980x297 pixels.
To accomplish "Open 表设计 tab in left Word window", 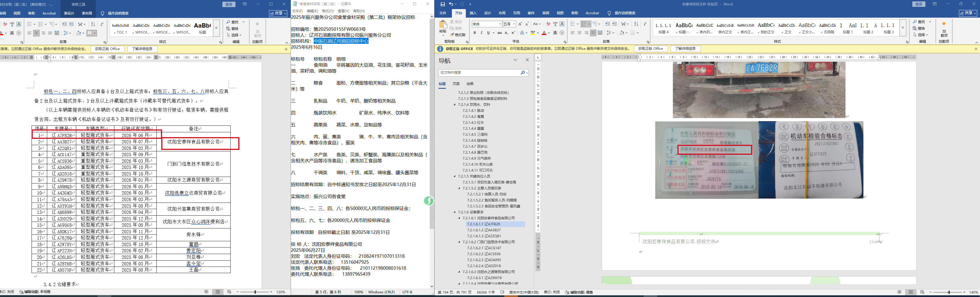I will pos(69,13).
